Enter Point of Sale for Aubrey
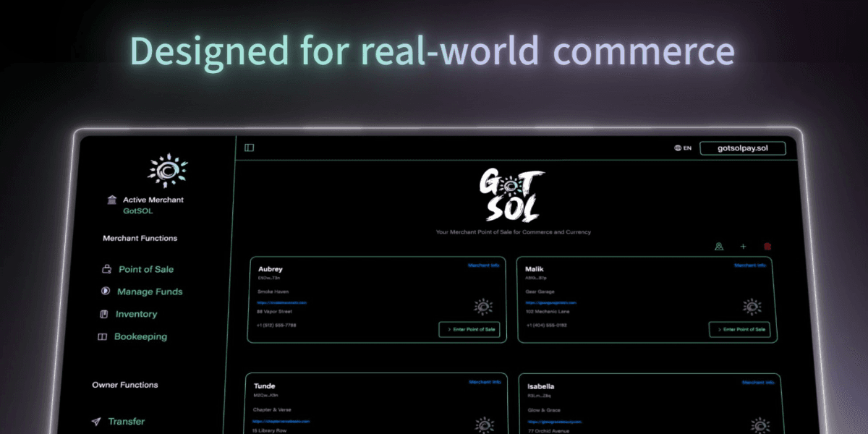 (x=469, y=329)
